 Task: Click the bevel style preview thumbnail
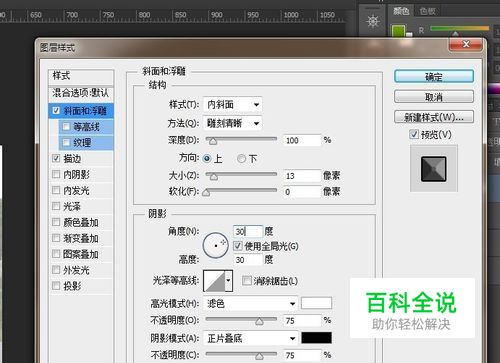[433, 169]
